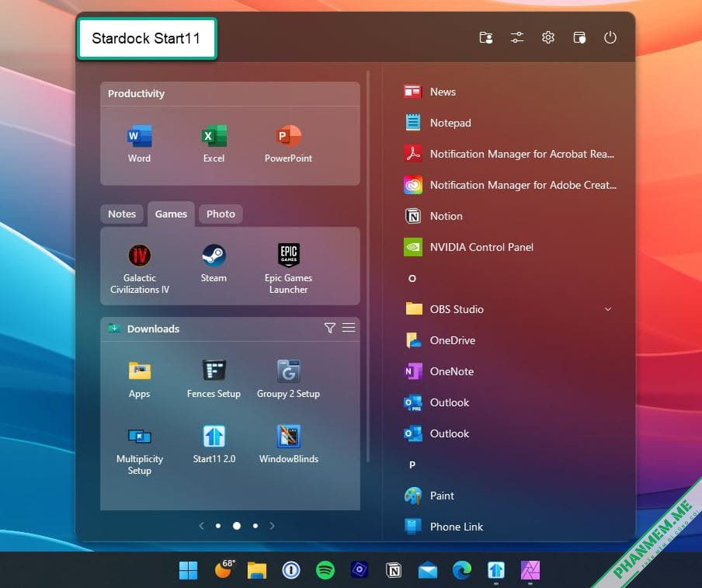Click the Downloads group title
702x588 pixels.
pyautogui.click(x=153, y=329)
